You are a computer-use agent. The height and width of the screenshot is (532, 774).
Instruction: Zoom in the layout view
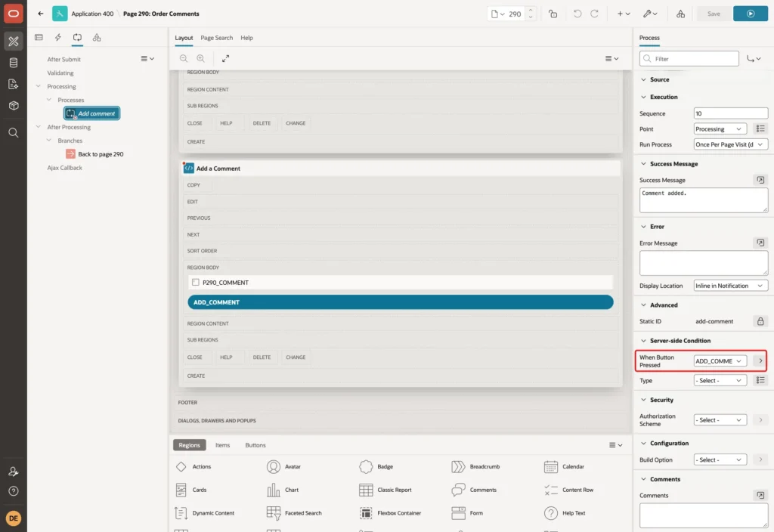[200, 58]
